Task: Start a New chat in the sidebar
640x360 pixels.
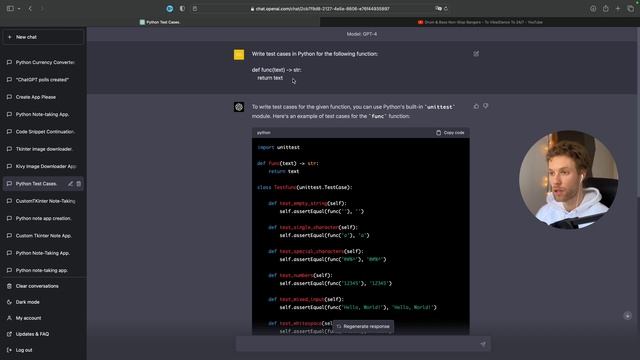Action: [x=43, y=37]
